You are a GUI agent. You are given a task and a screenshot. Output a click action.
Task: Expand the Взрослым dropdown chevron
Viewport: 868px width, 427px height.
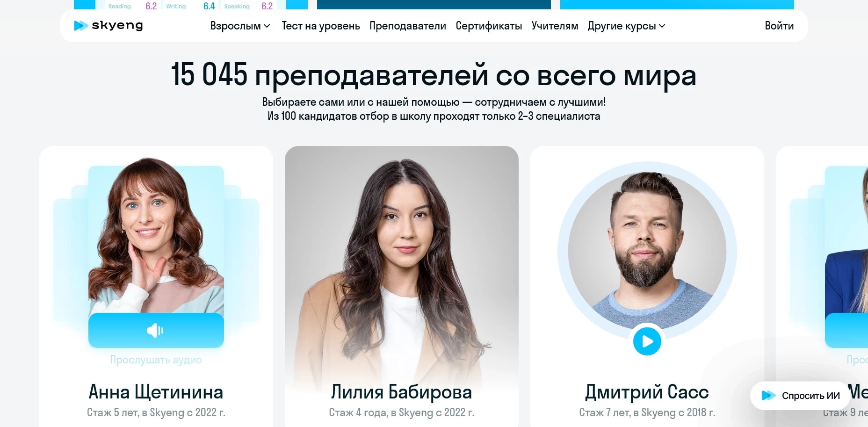[x=267, y=26]
